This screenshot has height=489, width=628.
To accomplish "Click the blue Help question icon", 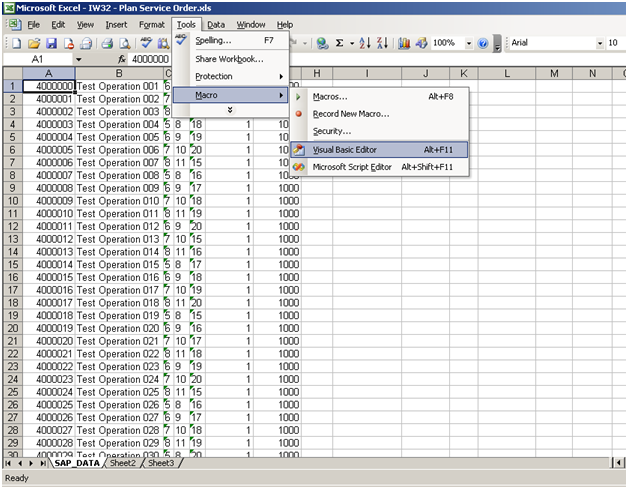I will 483,43.
